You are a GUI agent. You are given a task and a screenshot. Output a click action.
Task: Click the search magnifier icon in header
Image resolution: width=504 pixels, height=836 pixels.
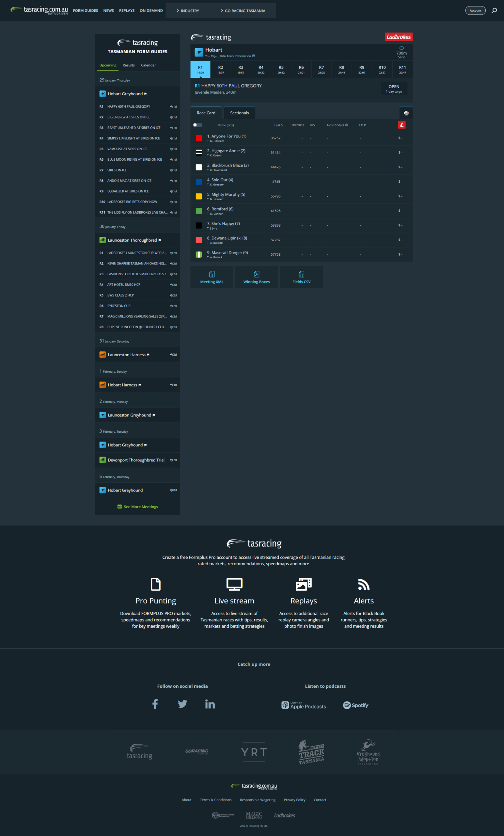[x=494, y=10]
